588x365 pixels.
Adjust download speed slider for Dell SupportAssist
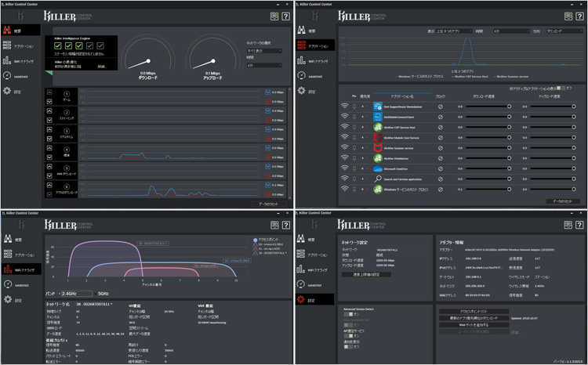(509, 107)
